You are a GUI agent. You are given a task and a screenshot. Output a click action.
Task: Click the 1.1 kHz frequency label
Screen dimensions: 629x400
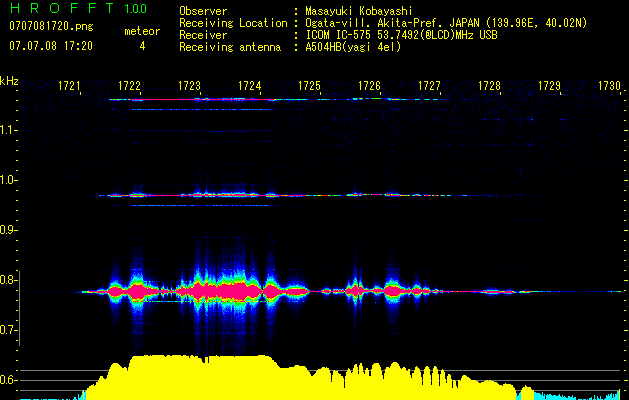click(8, 130)
